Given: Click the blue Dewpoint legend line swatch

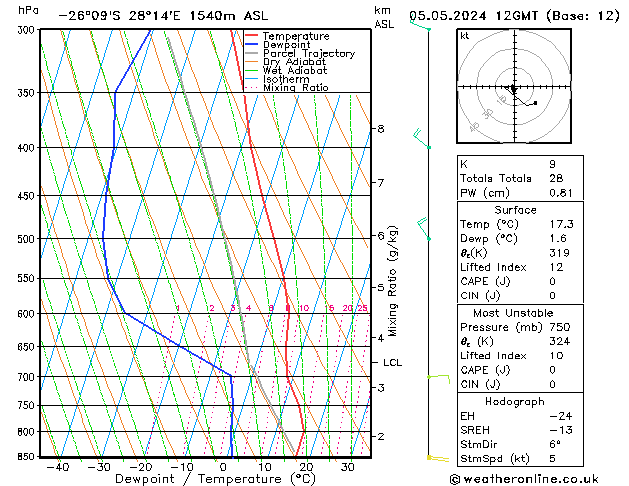Looking at the screenshot, I should click(252, 45).
